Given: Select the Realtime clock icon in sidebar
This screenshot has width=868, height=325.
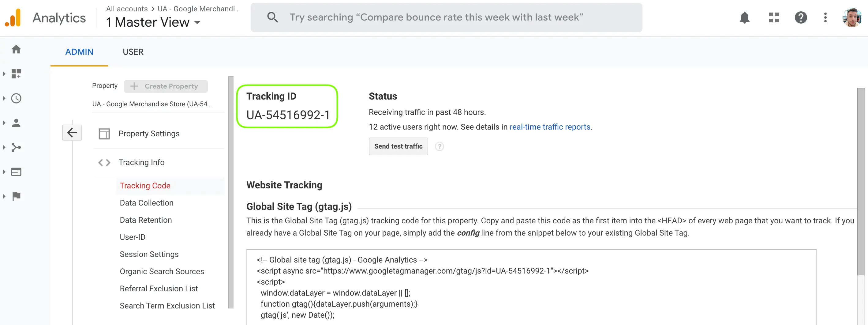Looking at the screenshot, I should tap(16, 98).
